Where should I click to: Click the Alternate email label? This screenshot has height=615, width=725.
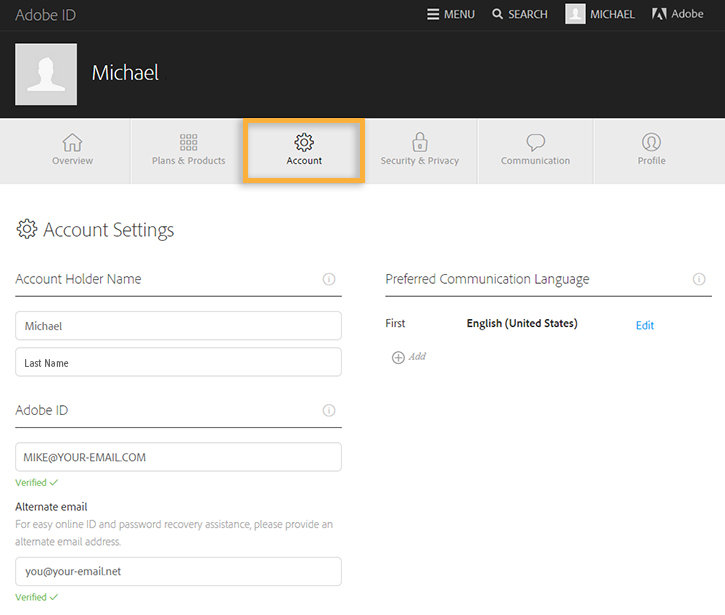(x=51, y=507)
